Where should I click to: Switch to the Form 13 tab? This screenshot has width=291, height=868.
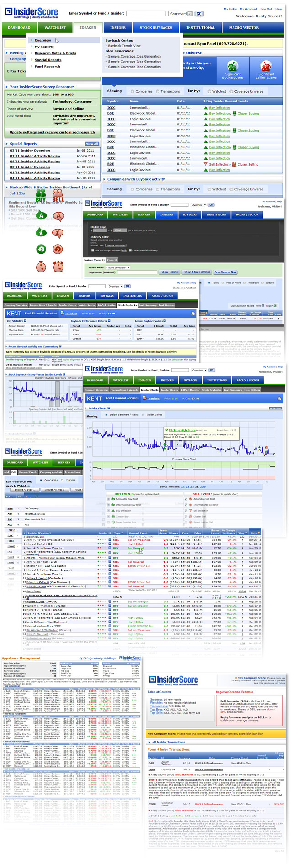tap(112, 260)
